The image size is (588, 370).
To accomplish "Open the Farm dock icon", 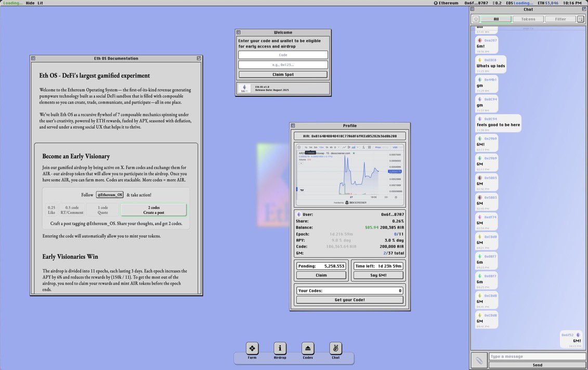I will tap(252, 348).
